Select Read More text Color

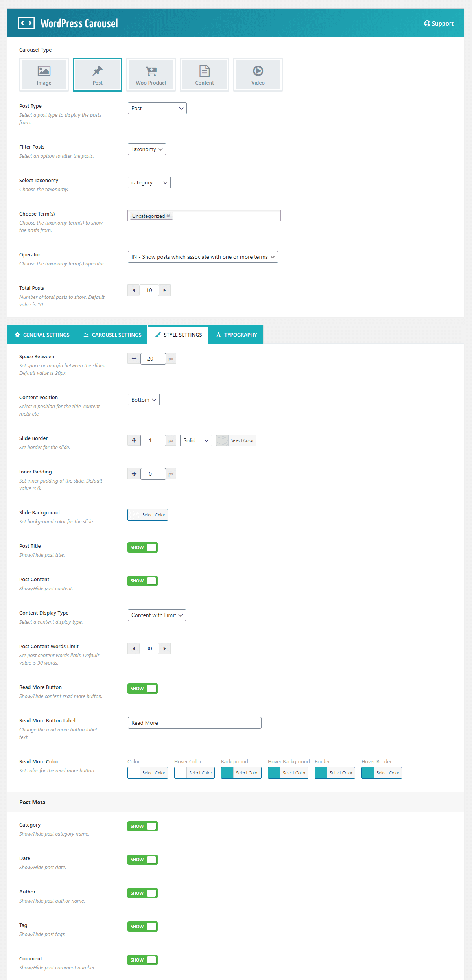point(147,773)
